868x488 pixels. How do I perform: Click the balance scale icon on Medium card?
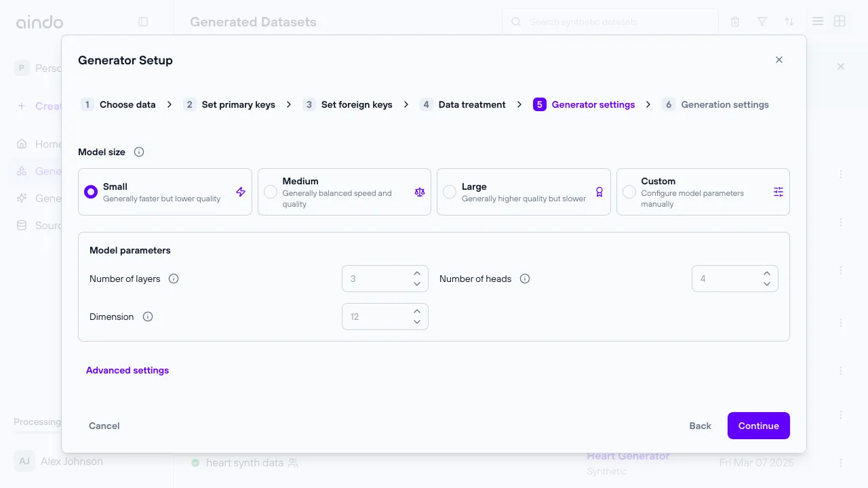[x=420, y=192]
